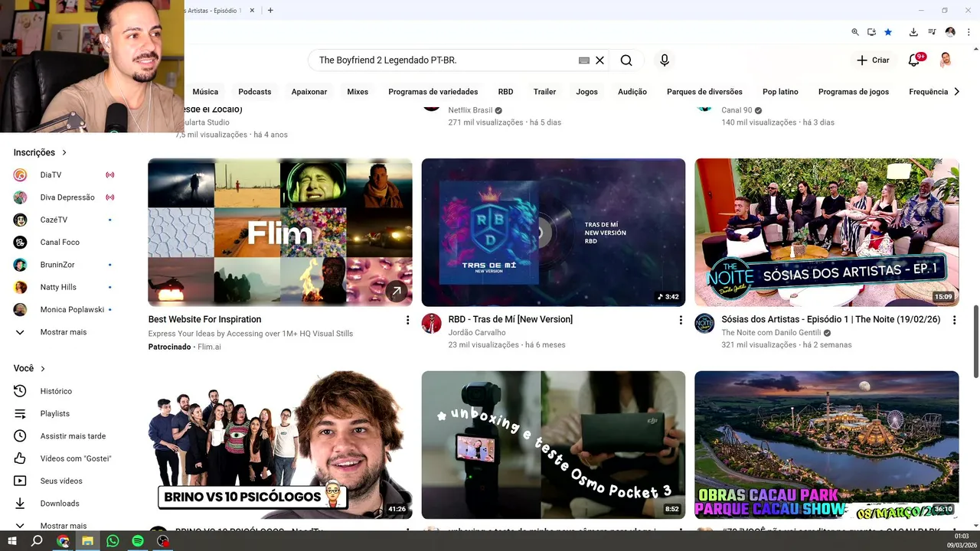Open Vídeos com "Gostei"
Screen dimensions: 980x551
coord(64,458)
